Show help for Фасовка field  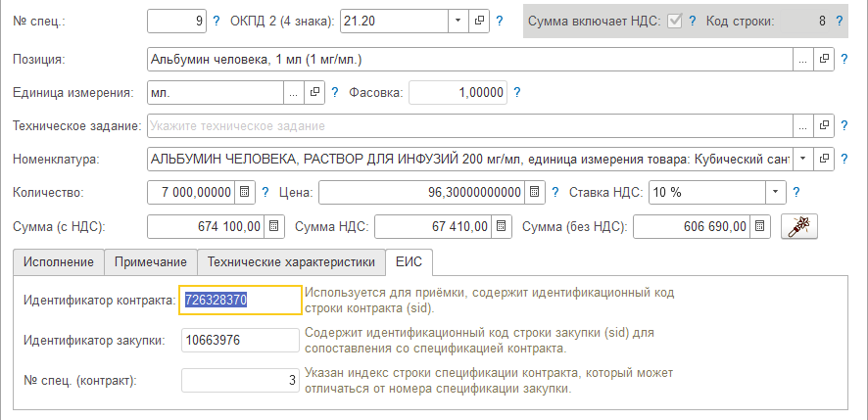tap(516, 92)
